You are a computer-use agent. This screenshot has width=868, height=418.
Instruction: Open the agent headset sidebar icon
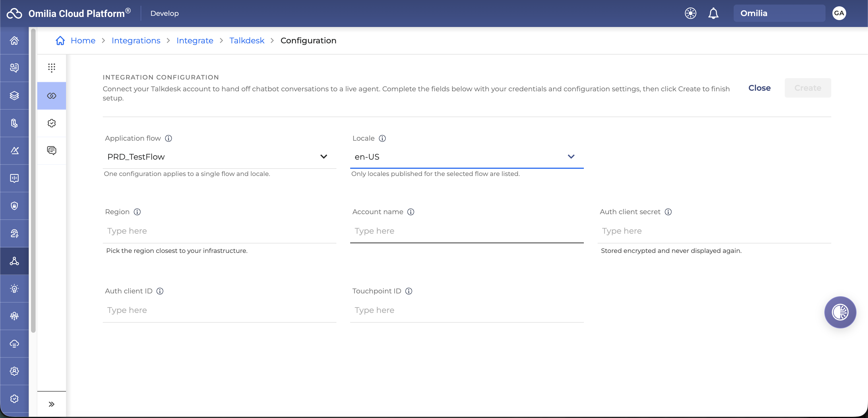pos(14,234)
